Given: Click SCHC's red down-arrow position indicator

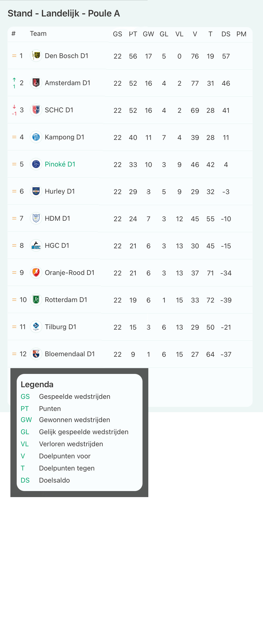Looking at the screenshot, I should pyautogui.click(x=14, y=110).
